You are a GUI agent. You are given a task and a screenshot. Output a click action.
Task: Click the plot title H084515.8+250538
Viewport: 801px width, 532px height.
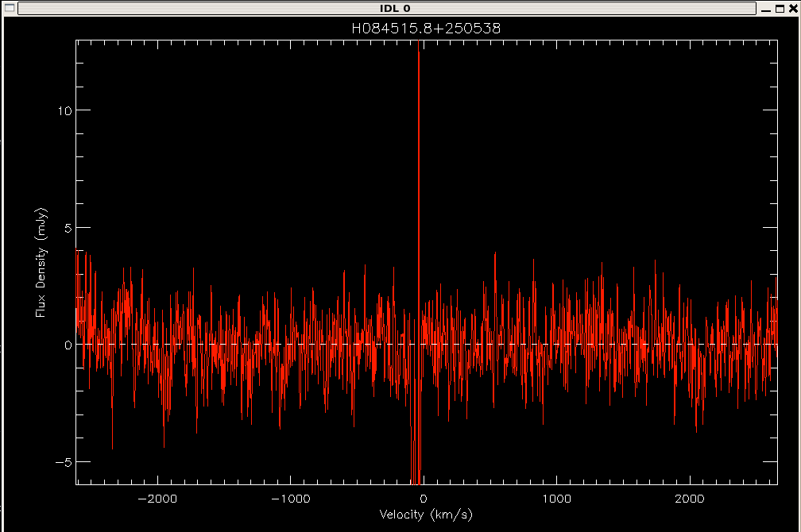(x=426, y=28)
